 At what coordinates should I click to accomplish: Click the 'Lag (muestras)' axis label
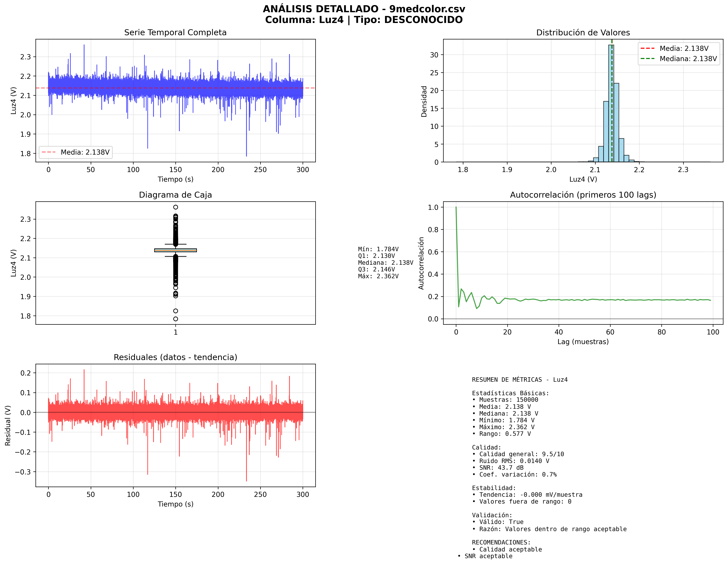tap(583, 342)
